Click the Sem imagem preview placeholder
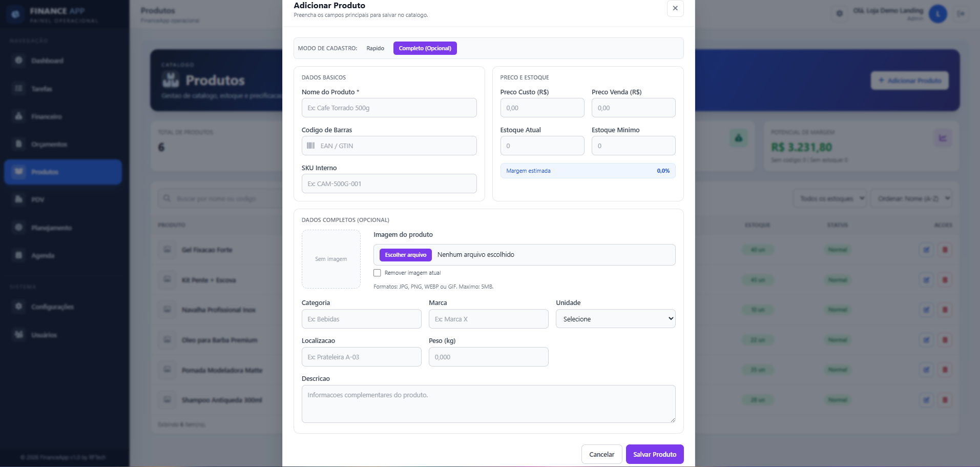Screen dimensions: 980x467 point(331,259)
